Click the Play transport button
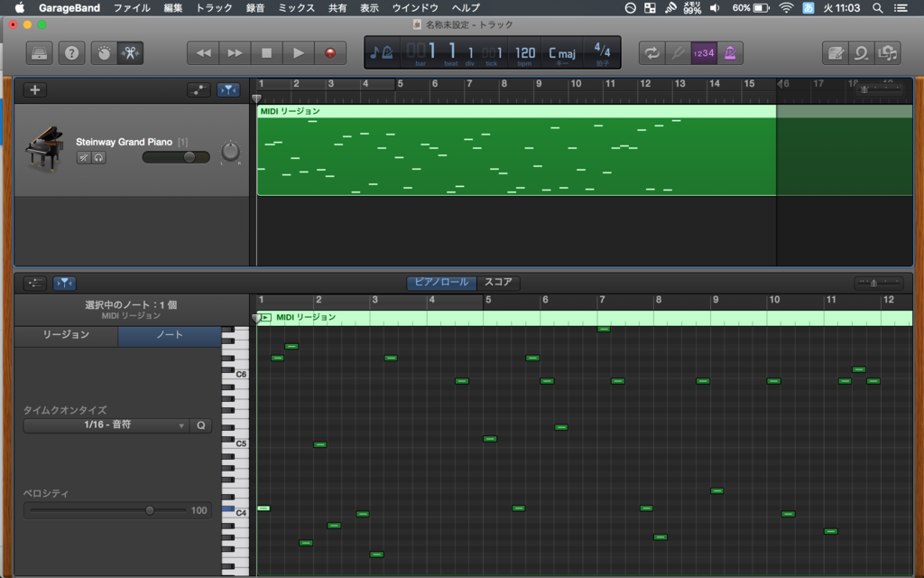This screenshot has width=924, height=578. click(x=298, y=53)
